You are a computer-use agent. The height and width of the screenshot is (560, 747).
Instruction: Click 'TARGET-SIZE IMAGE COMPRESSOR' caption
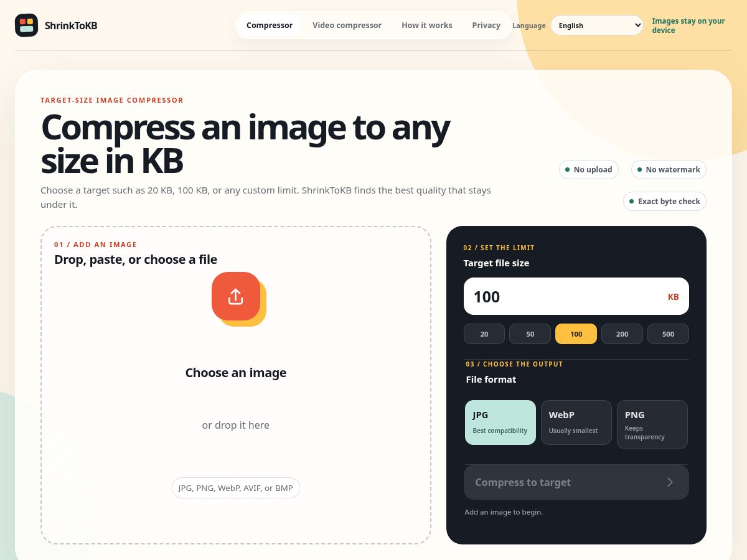pyautogui.click(x=112, y=100)
